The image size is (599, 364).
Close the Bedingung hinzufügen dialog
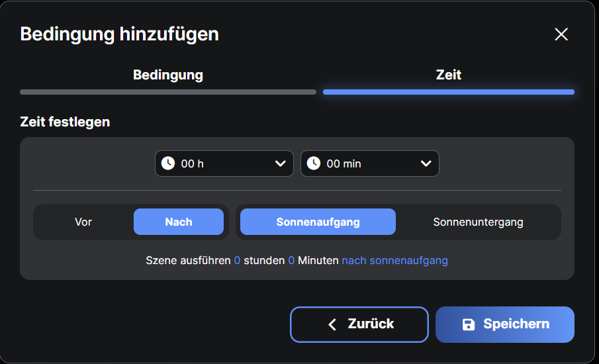(x=561, y=34)
